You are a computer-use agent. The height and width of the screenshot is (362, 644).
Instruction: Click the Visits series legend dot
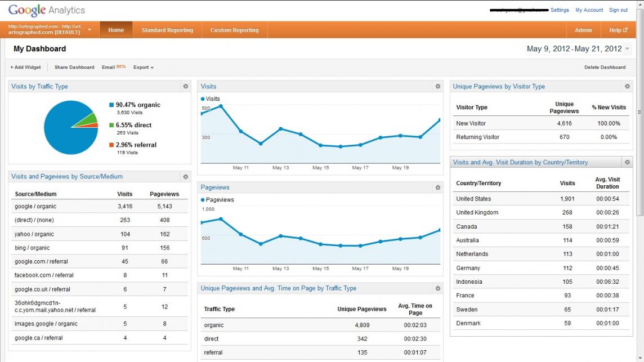point(203,99)
